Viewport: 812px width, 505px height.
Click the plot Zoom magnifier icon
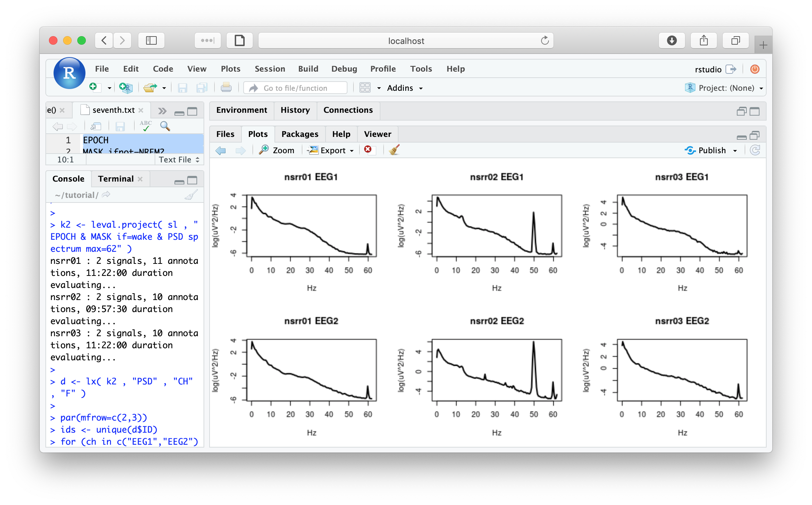(264, 150)
